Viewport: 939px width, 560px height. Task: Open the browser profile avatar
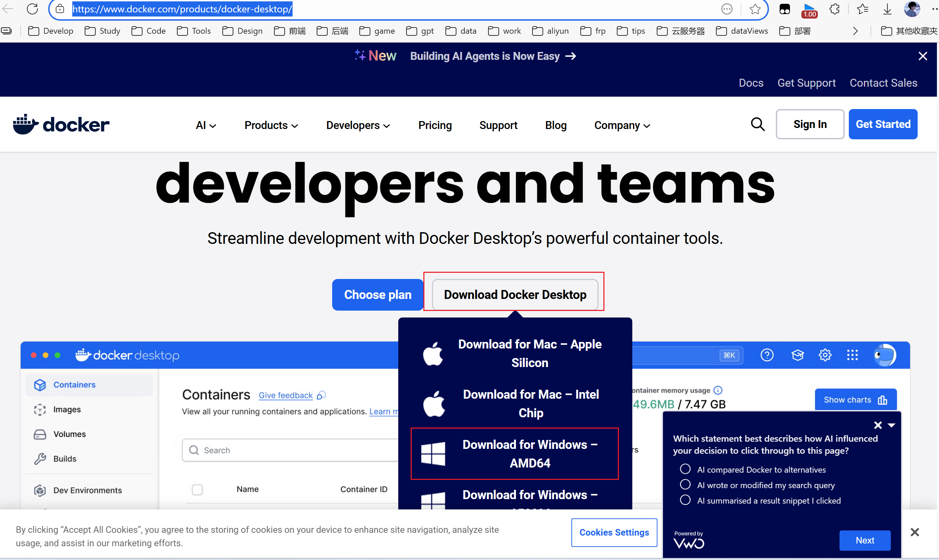(x=912, y=9)
